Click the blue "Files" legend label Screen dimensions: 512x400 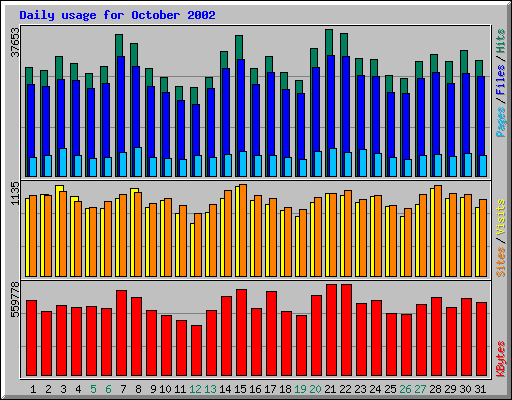[501, 80]
